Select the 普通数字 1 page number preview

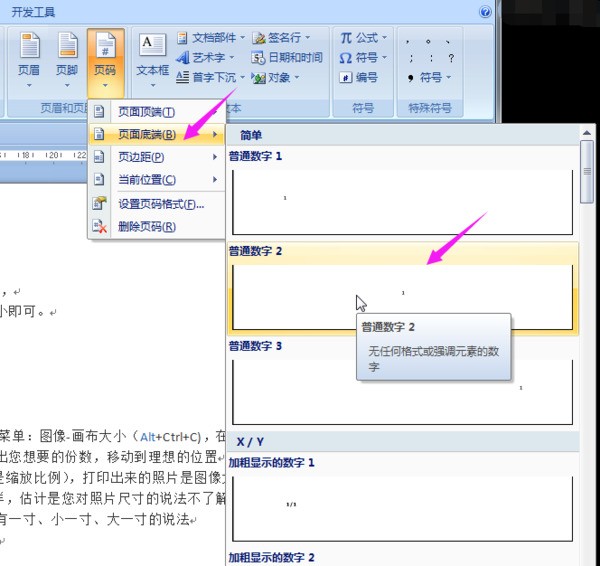tap(402, 202)
